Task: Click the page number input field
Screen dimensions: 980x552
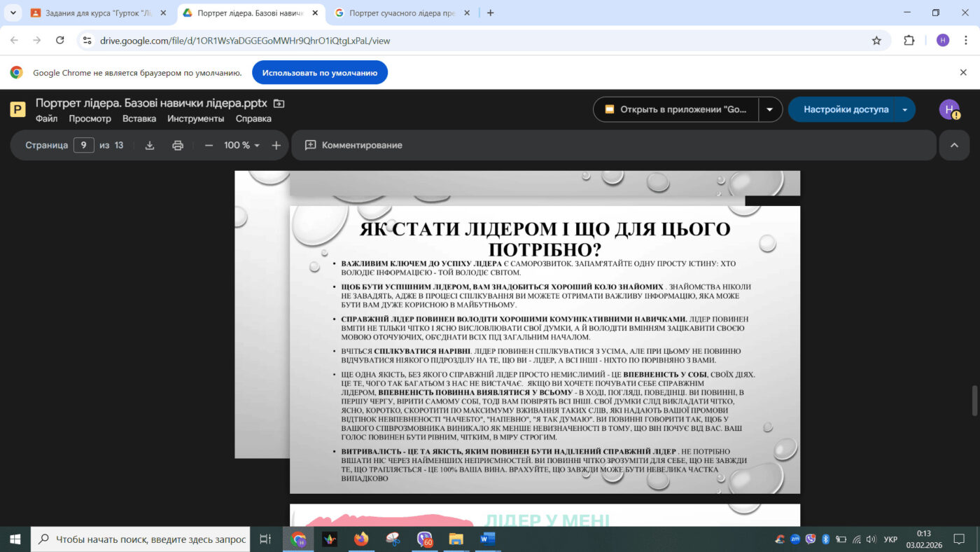Action: point(83,145)
